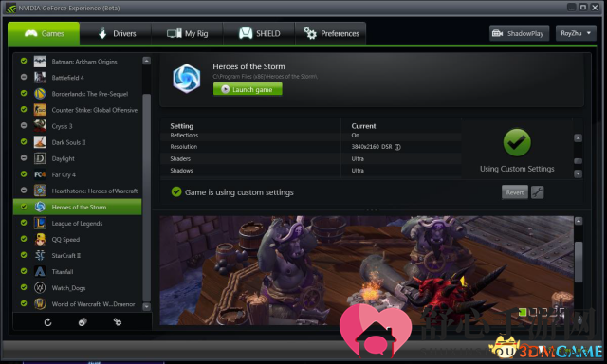Open the ShadowPlay button

coord(519,33)
